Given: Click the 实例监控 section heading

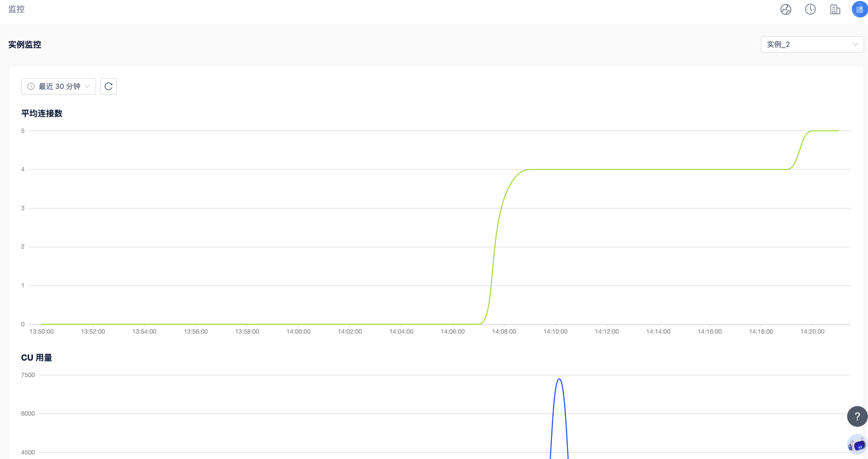Looking at the screenshot, I should click(25, 45).
